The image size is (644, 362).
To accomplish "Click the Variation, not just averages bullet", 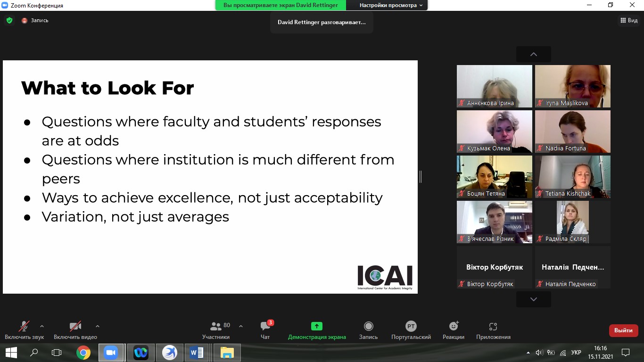I will (135, 216).
